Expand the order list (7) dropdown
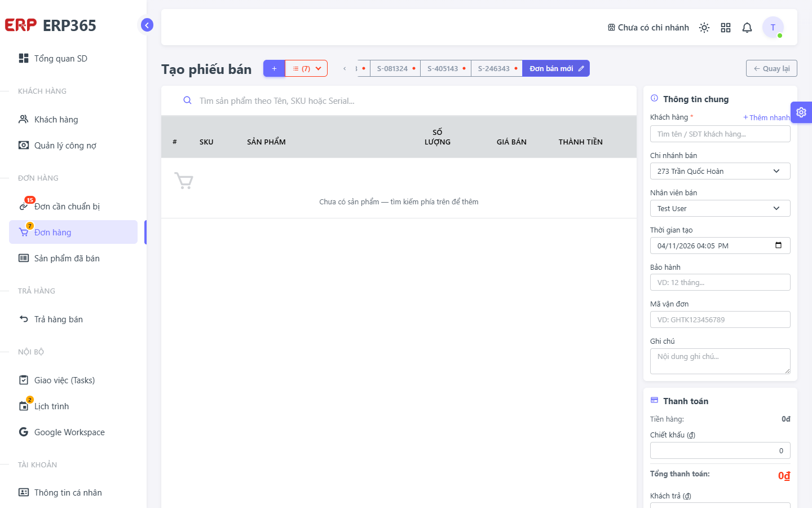 pyautogui.click(x=306, y=68)
